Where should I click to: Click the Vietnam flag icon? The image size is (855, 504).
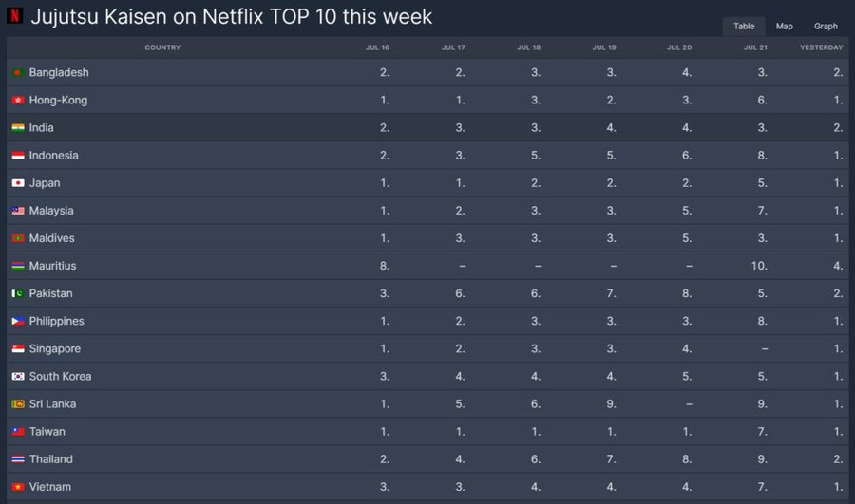tap(17, 487)
